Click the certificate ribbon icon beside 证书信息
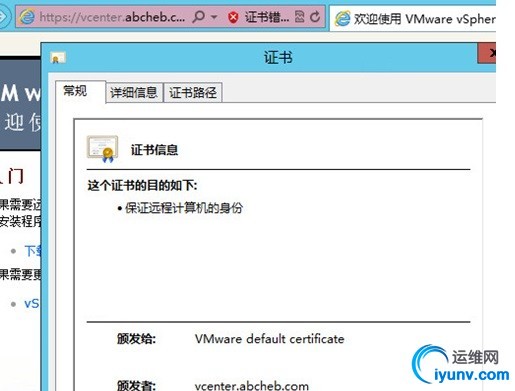This screenshot has width=515, height=391. tap(102, 149)
